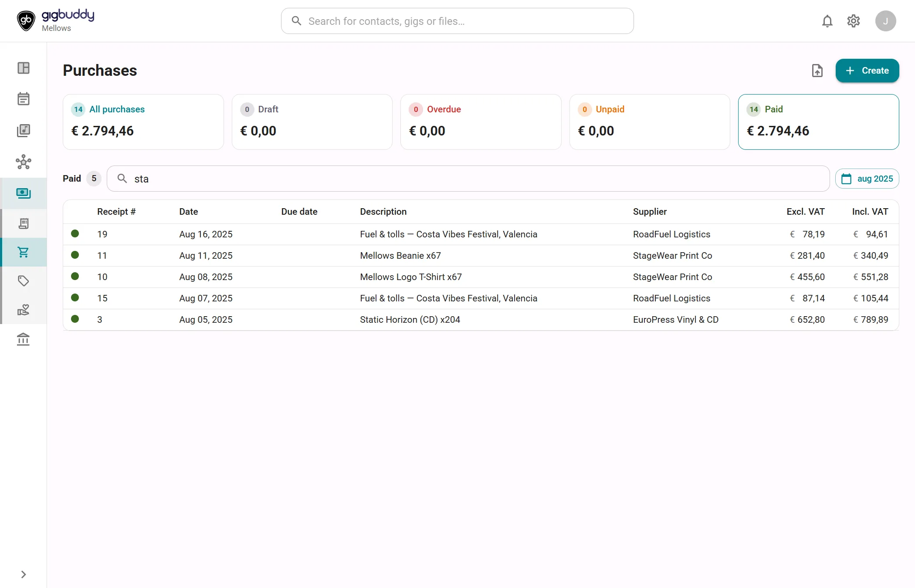Open the Mellows Beanie x67 purchase
Viewport: 915px width, 588px height.
(x=481, y=256)
